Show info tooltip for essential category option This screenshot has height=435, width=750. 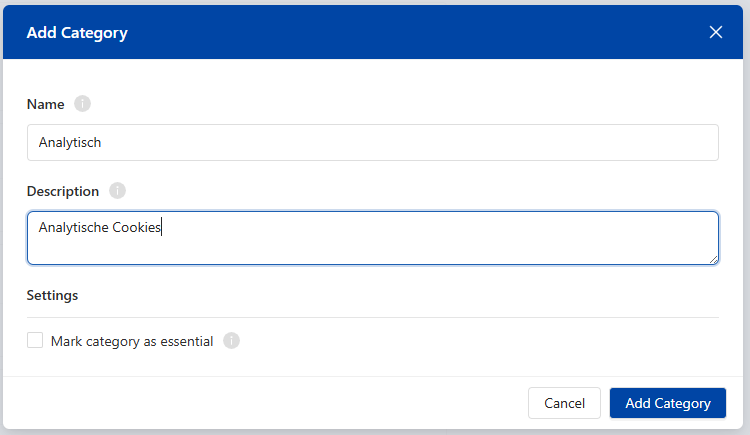pos(231,341)
